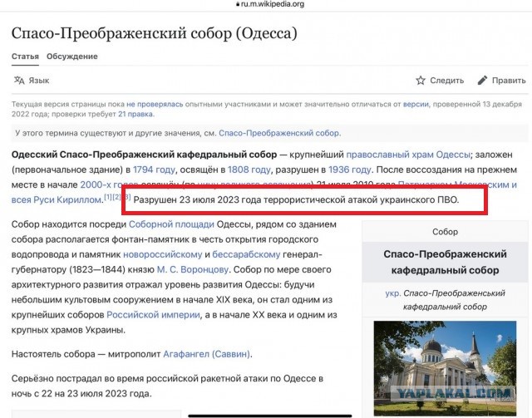Click the infobox heading Спасо-Преображенский кафедральный собор
The height and width of the screenshot is (418, 532).
tap(446, 262)
